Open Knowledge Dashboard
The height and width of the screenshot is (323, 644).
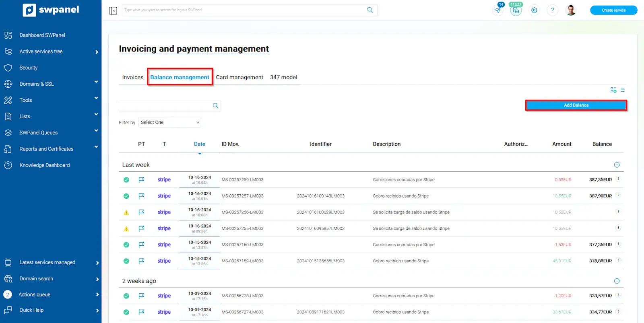click(45, 165)
